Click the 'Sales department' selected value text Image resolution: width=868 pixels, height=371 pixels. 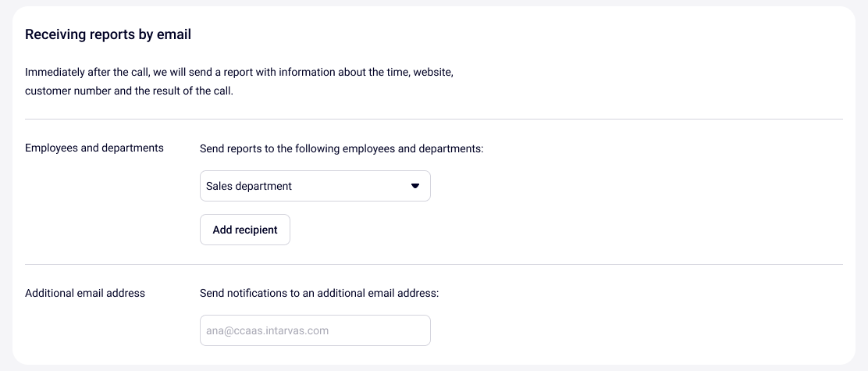(249, 187)
